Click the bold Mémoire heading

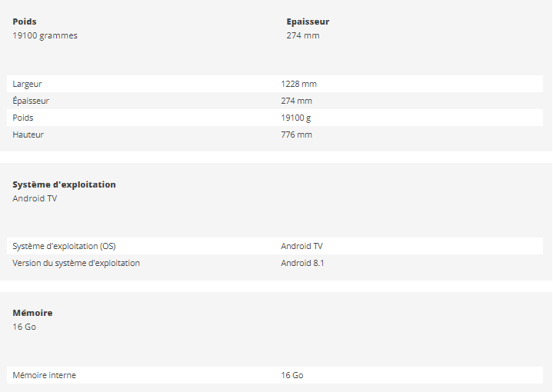(32, 313)
